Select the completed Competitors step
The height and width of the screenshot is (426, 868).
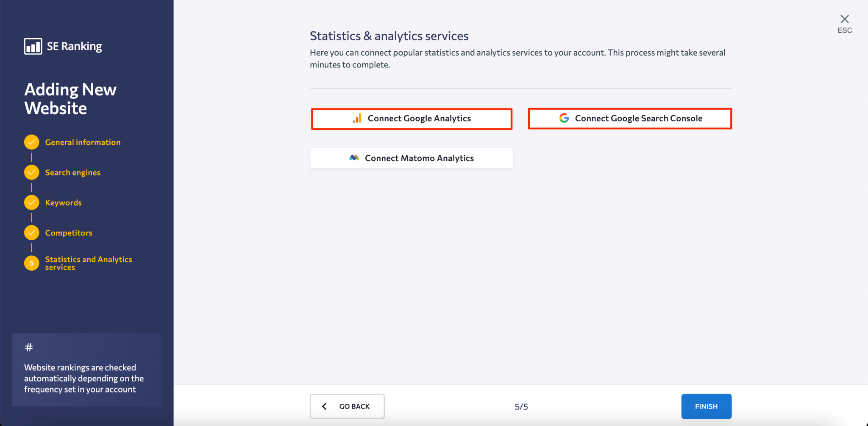pyautogui.click(x=69, y=233)
